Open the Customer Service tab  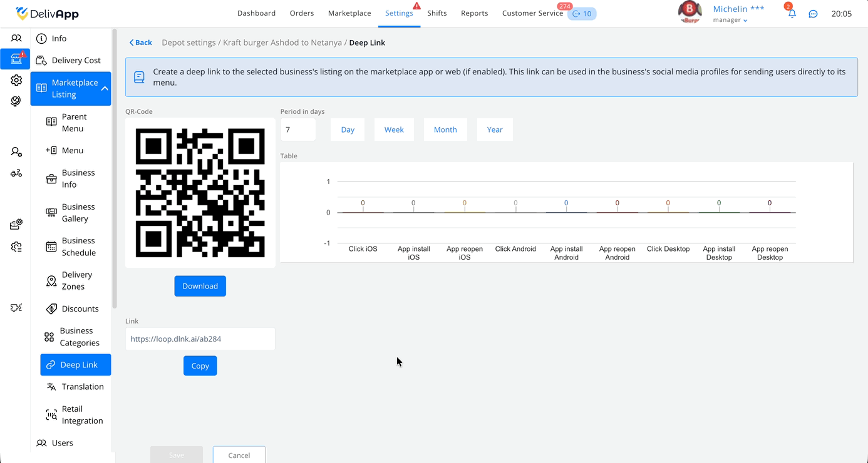532,13
